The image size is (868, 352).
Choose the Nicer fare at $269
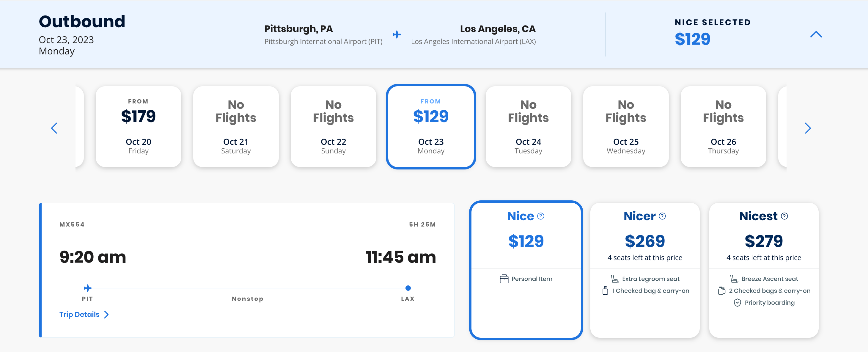point(644,241)
